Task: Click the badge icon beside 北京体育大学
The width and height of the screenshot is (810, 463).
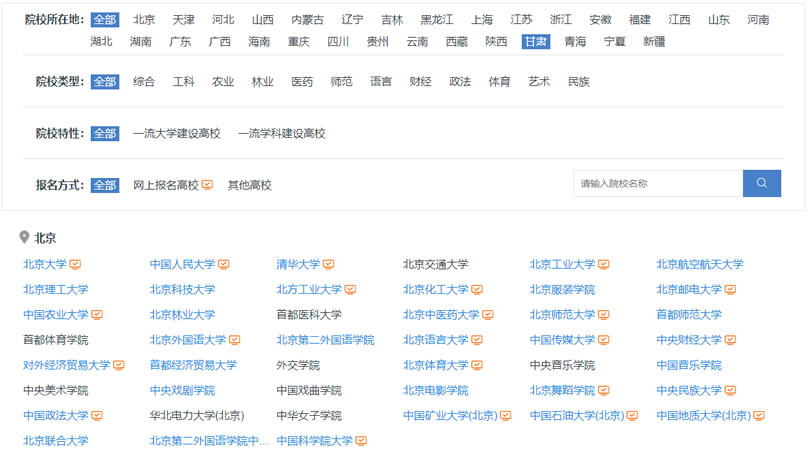Action: point(477,365)
